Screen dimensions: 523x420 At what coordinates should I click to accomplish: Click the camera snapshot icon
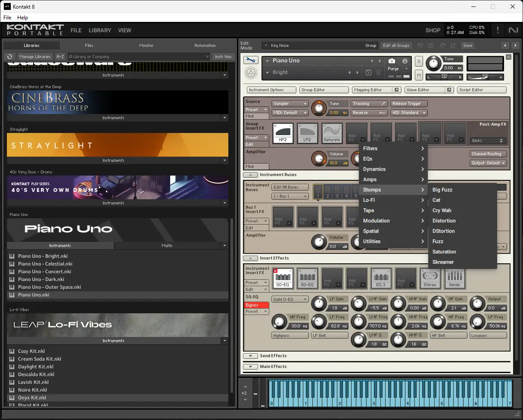(x=392, y=61)
